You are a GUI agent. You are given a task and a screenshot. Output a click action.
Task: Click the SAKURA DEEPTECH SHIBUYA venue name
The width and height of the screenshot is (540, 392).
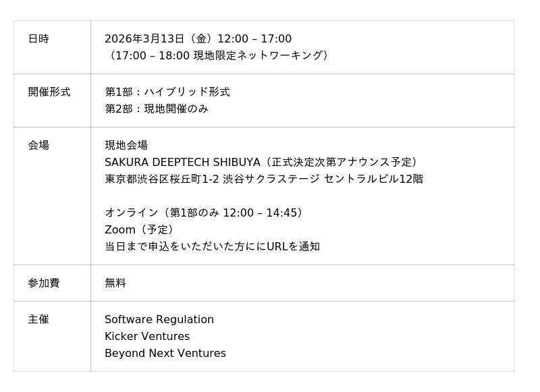click(x=182, y=162)
